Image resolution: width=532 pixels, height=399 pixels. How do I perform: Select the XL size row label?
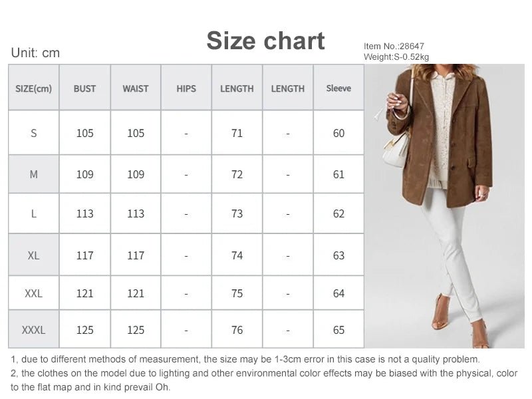pos(33,255)
